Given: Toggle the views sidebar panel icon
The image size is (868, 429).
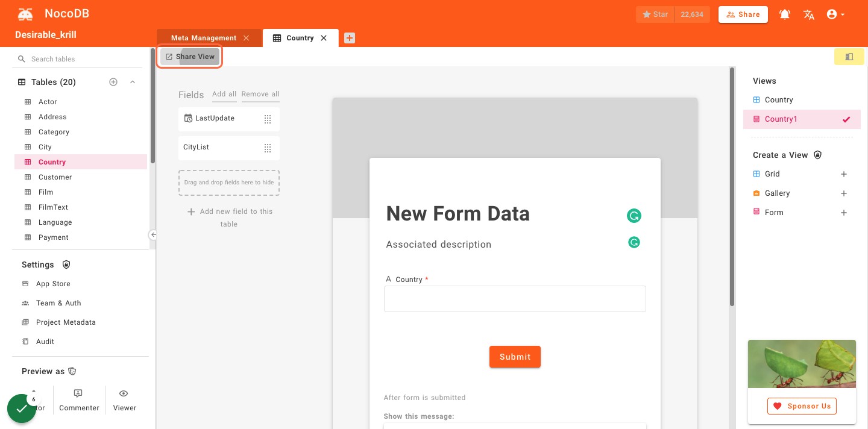Looking at the screenshot, I should click(849, 57).
